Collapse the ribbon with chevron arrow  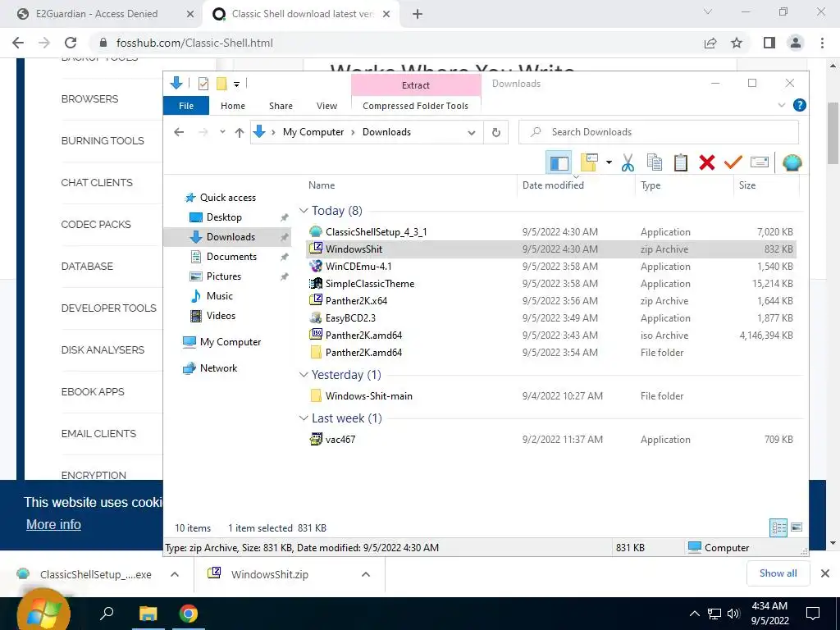781,106
